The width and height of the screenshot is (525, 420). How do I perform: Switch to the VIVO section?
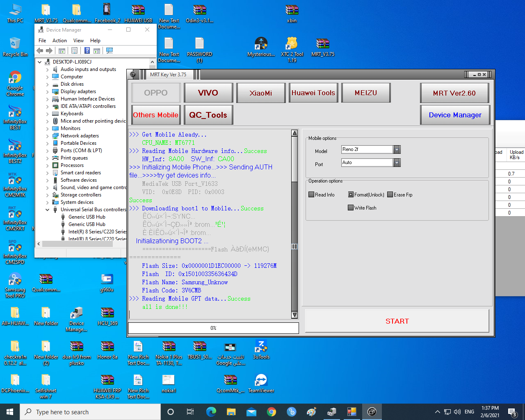click(x=208, y=93)
